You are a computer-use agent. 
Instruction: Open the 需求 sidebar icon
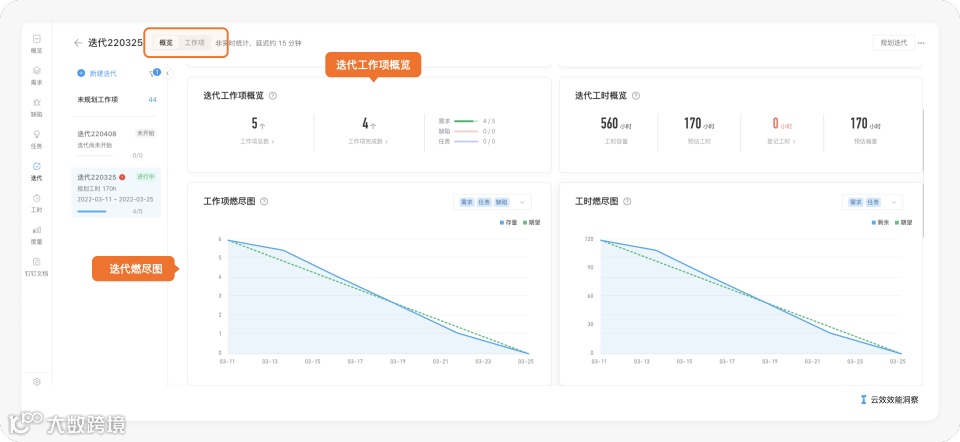point(36,70)
